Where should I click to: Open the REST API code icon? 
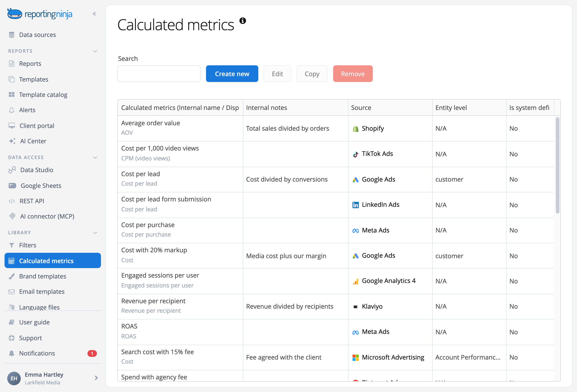(12, 201)
